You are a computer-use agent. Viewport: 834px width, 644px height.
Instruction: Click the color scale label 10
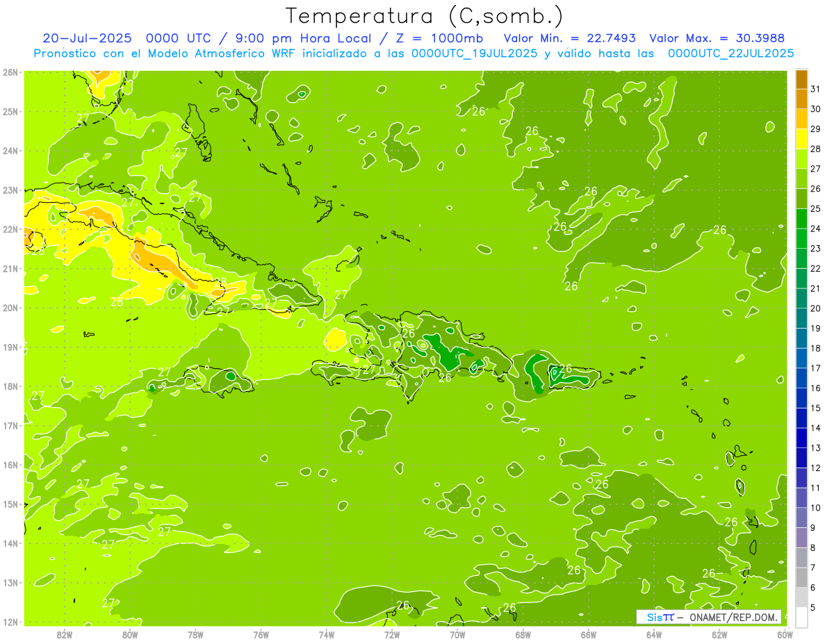click(815, 508)
